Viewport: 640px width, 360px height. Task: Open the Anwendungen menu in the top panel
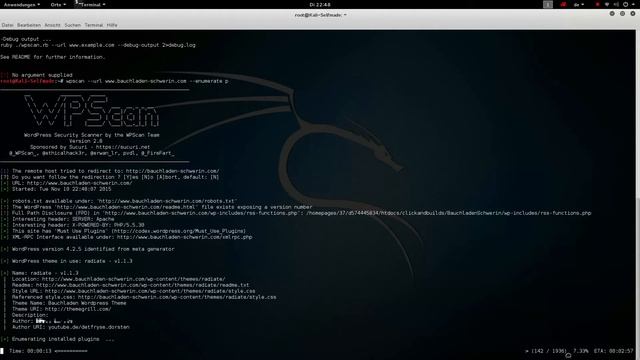click(x=22, y=4)
